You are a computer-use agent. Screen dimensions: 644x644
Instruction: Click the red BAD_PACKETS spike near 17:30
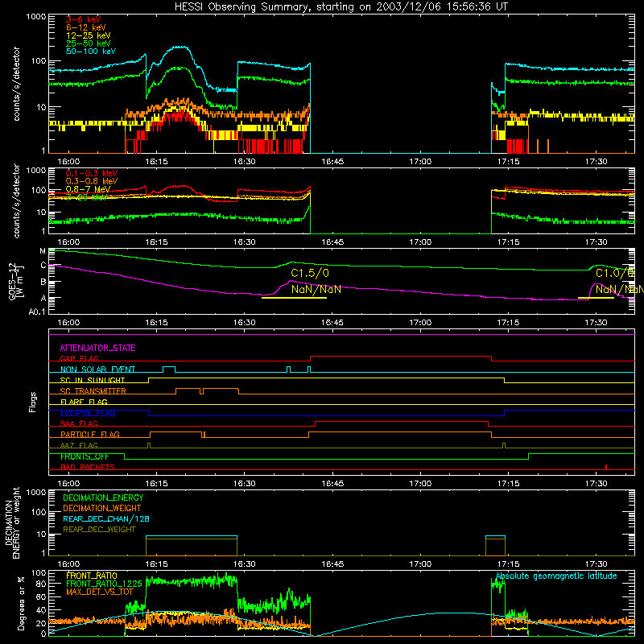[606, 467]
